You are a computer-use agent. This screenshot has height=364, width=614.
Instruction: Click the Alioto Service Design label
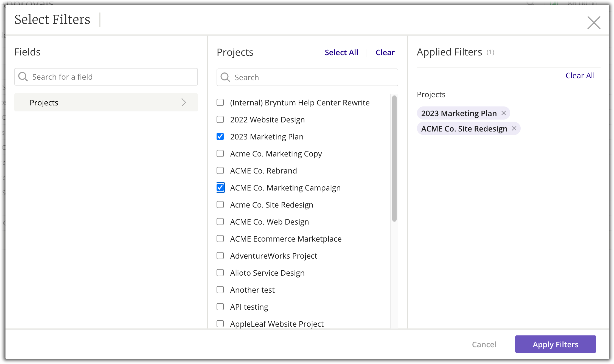pos(267,273)
